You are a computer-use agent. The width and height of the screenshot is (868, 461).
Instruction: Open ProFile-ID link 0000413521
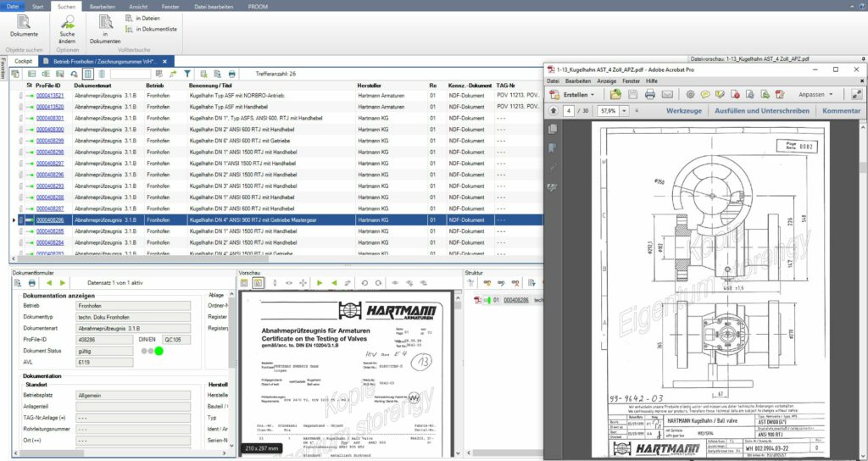pos(50,96)
